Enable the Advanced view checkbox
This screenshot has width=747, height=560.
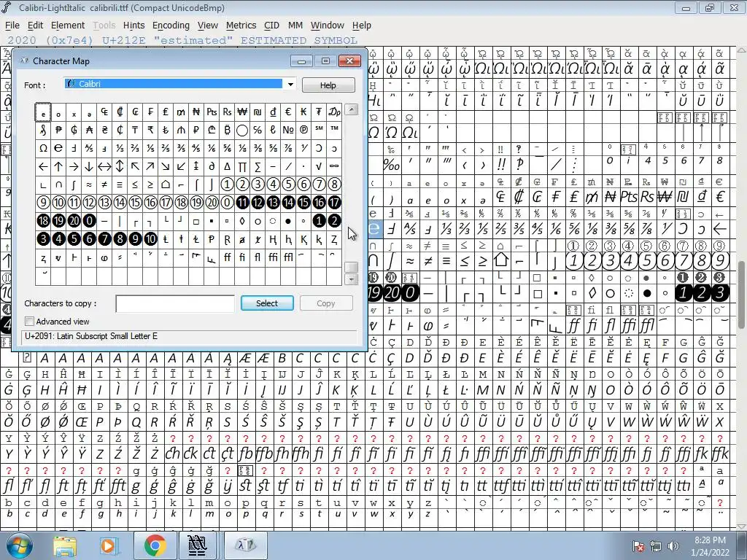29,322
